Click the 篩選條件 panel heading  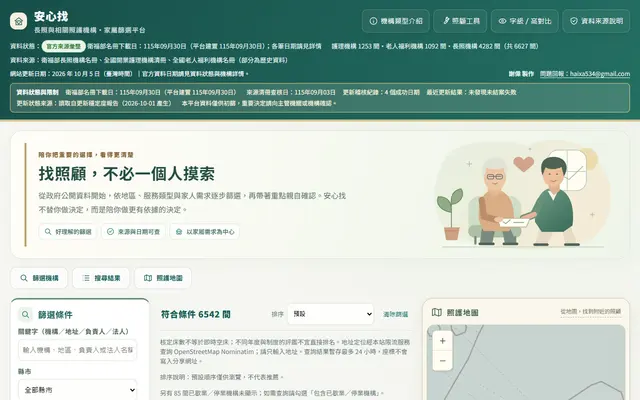tap(55, 315)
